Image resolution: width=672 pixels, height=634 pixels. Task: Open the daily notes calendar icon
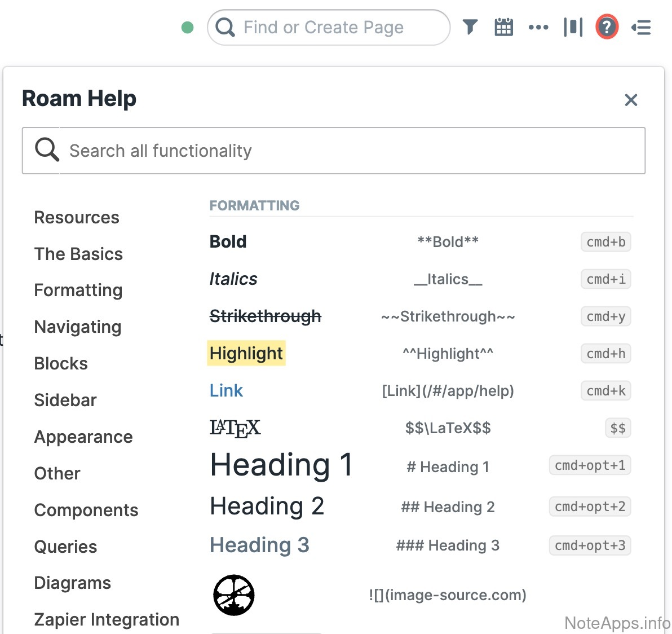tap(503, 27)
